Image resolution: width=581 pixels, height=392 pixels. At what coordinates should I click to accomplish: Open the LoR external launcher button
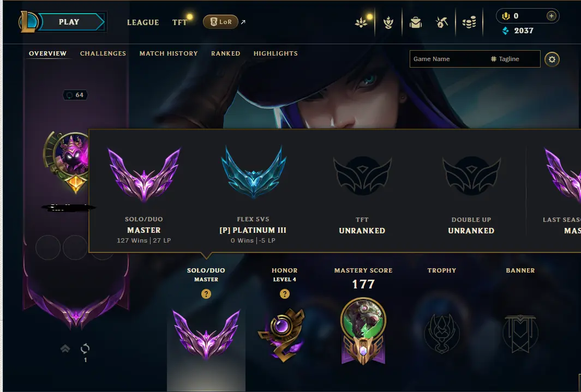[x=220, y=22]
